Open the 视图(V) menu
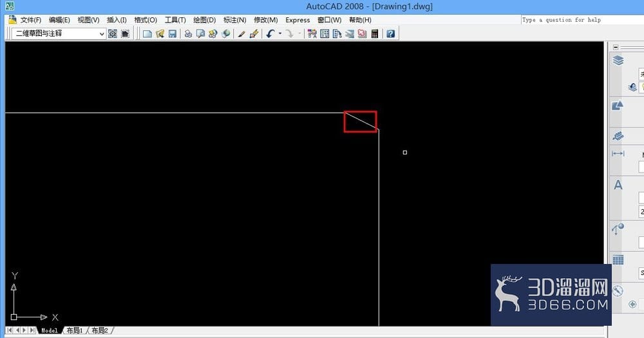 [x=88, y=20]
